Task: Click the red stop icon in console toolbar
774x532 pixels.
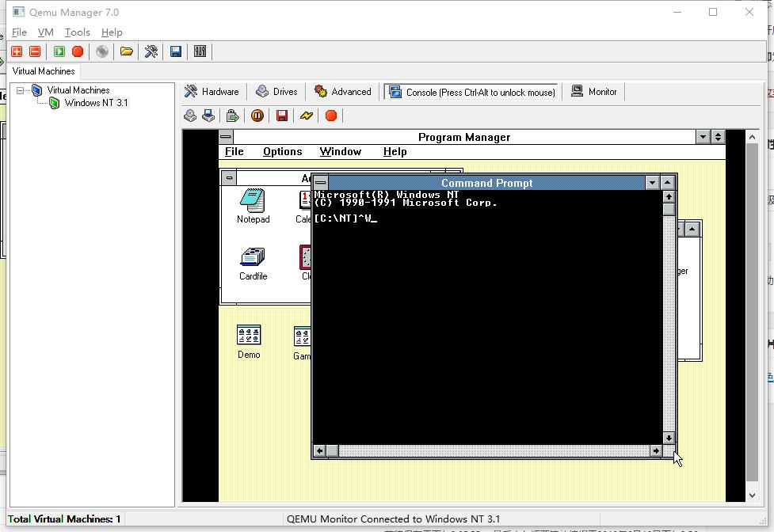Action: (x=331, y=116)
